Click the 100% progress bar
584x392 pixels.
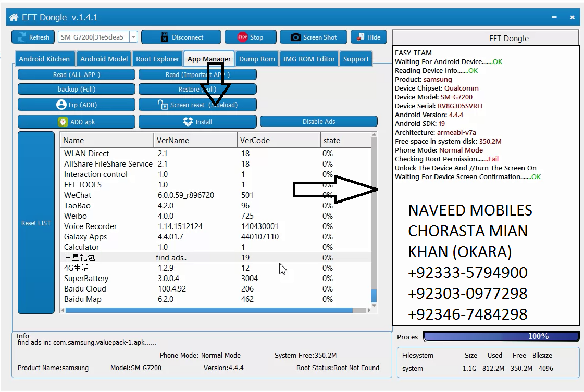point(501,336)
